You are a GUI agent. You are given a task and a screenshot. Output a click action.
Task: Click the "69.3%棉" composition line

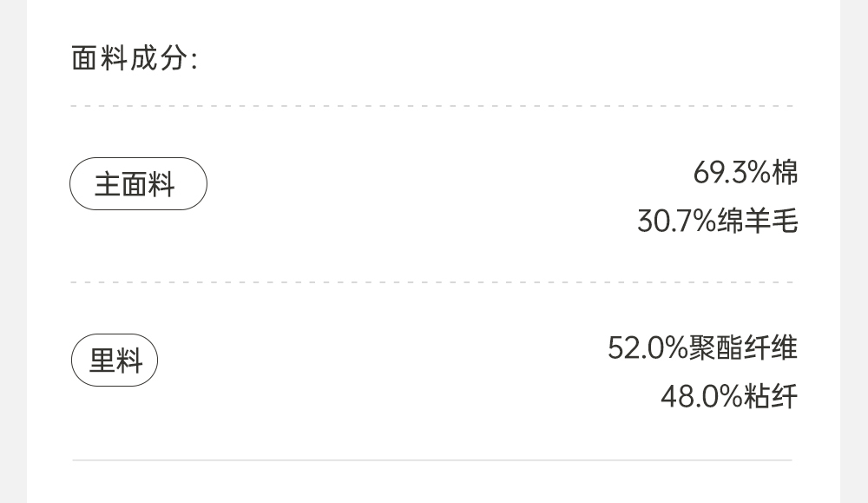[x=745, y=173]
